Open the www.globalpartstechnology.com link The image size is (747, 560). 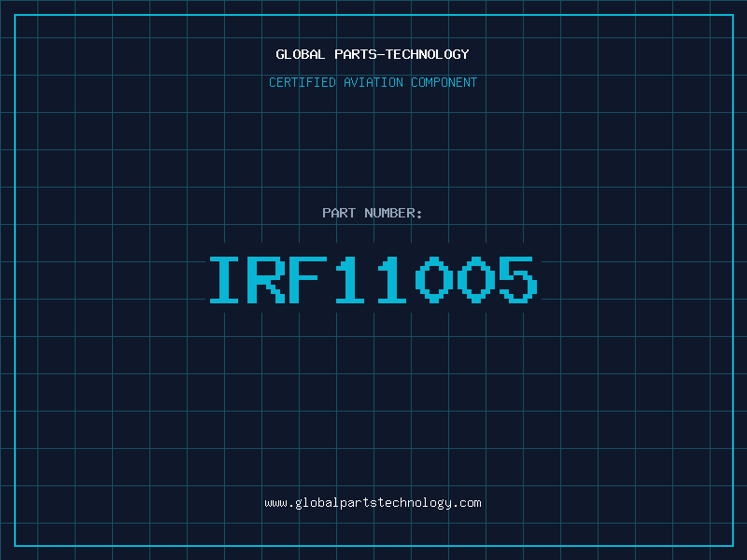(373, 503)
